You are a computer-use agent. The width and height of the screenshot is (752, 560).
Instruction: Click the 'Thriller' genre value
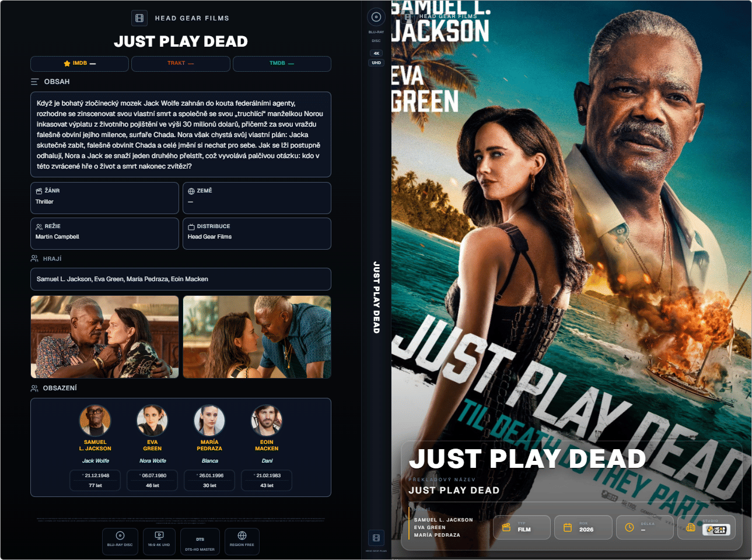[x=44, y=202]
